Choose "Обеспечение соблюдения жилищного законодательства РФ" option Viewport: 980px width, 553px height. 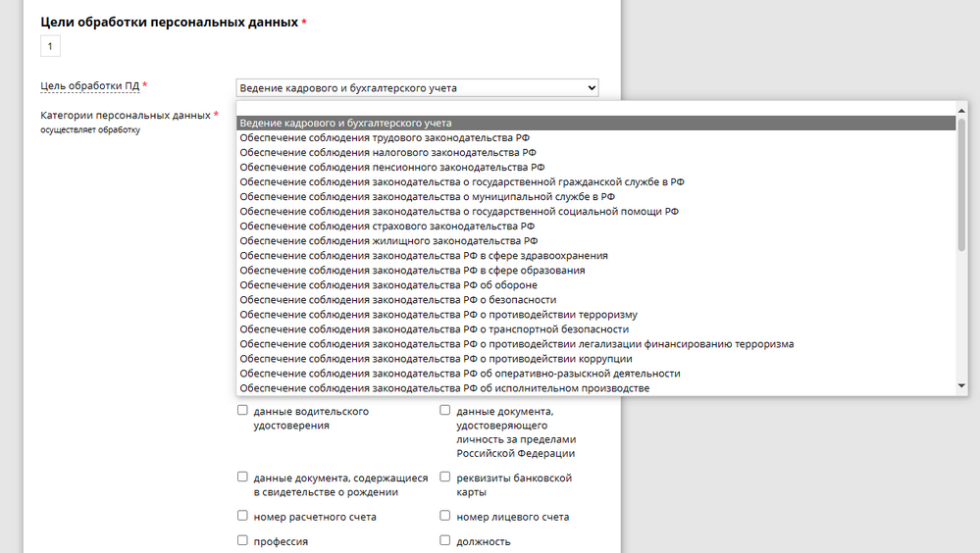pos(388,241)
